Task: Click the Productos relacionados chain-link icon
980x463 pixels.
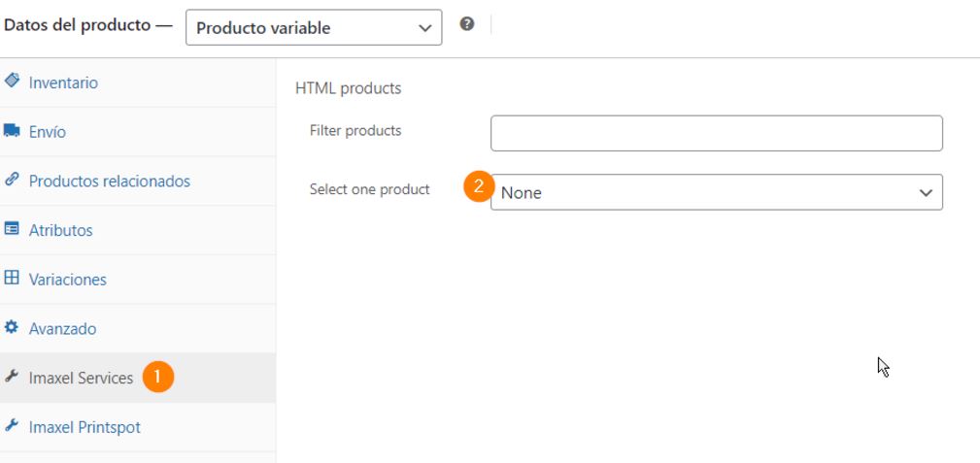Action: click(x=12, y=181)
